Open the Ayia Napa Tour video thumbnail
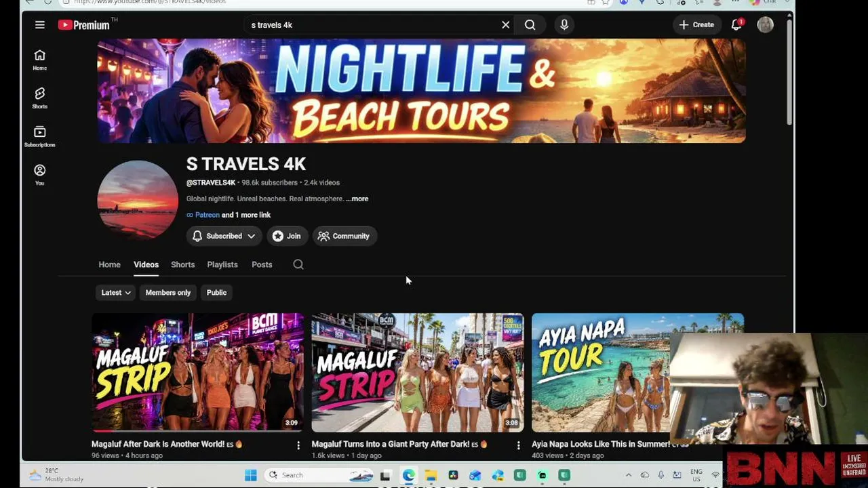The width and height of the screenshot is (868, 488). (600, 372)
